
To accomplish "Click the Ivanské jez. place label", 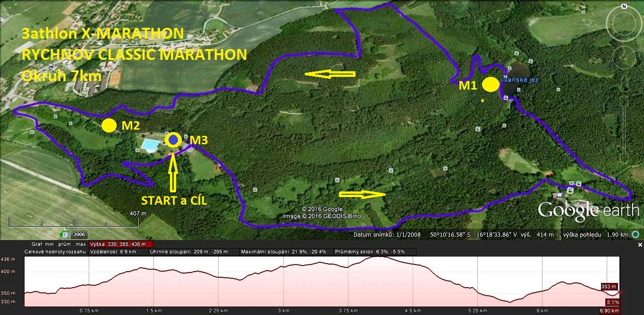I will (x=521, y=80).
